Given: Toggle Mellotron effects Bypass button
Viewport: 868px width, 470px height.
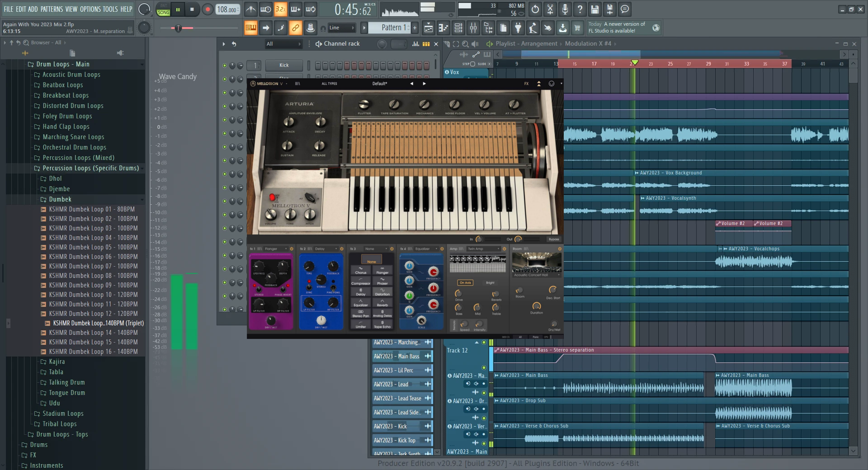Looking at the screenshot, I should click(x=554, y=240).
